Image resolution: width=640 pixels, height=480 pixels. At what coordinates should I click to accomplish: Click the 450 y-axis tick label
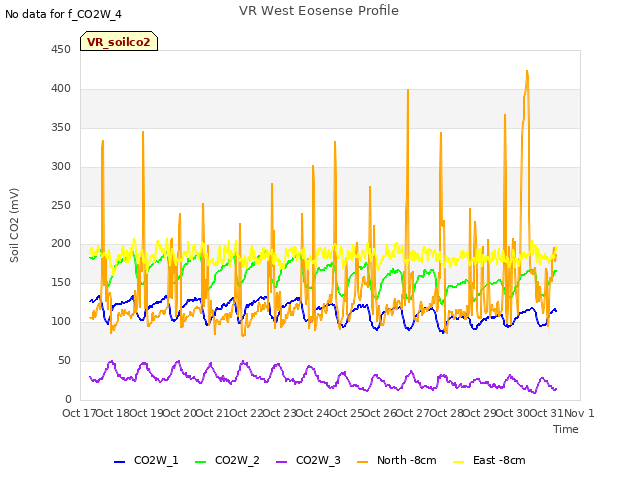coord(61,49)
